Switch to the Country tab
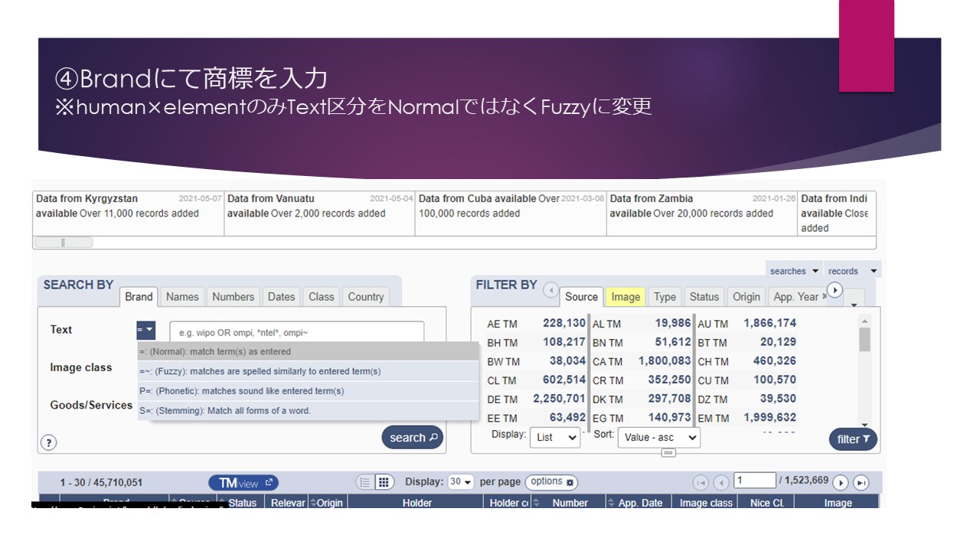Viewport: 980px width, 551px height. click(366, 297)
